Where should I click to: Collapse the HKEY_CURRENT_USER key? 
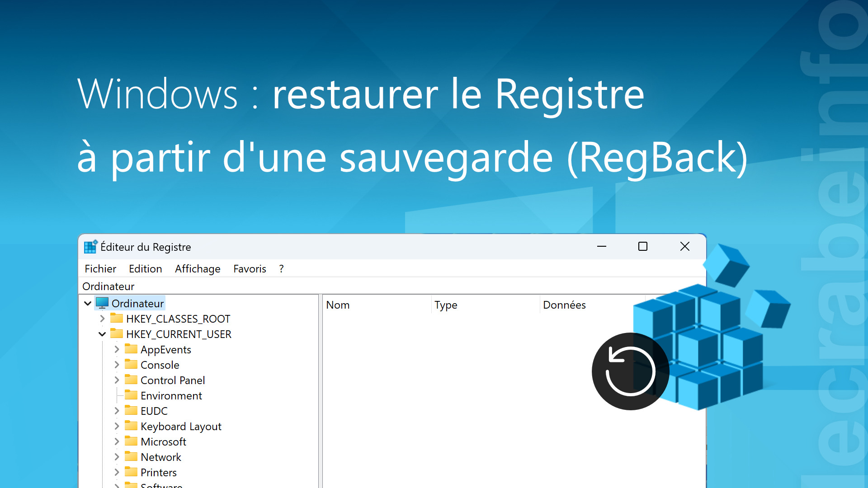pyautogui.click(x=102, y=334)
